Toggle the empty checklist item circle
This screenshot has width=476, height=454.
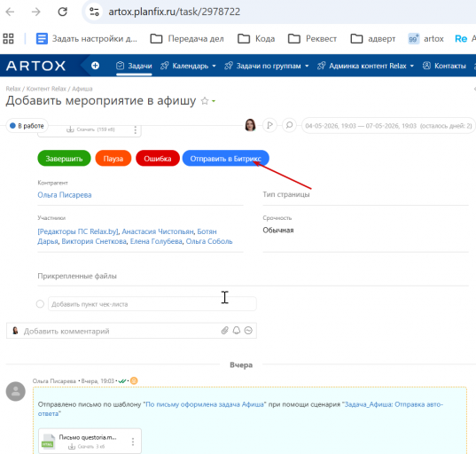[x=40, y=304]
